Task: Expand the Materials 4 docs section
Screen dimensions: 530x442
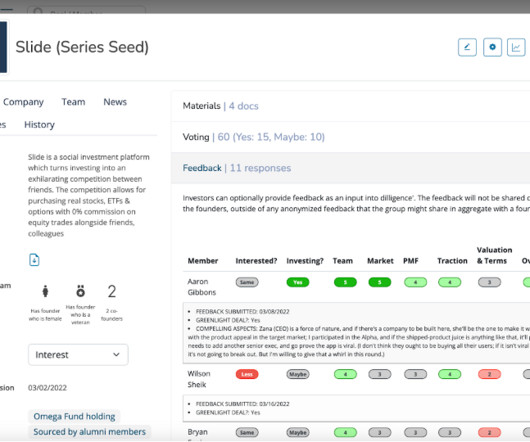Action: 351,106
